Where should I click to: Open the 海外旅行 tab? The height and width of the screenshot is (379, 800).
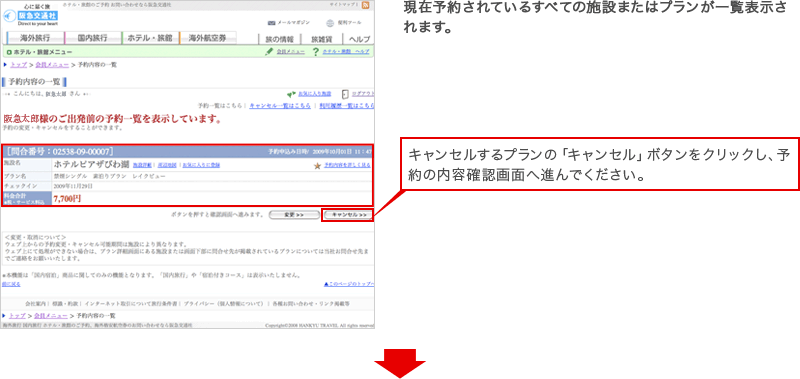pos(35,38)
